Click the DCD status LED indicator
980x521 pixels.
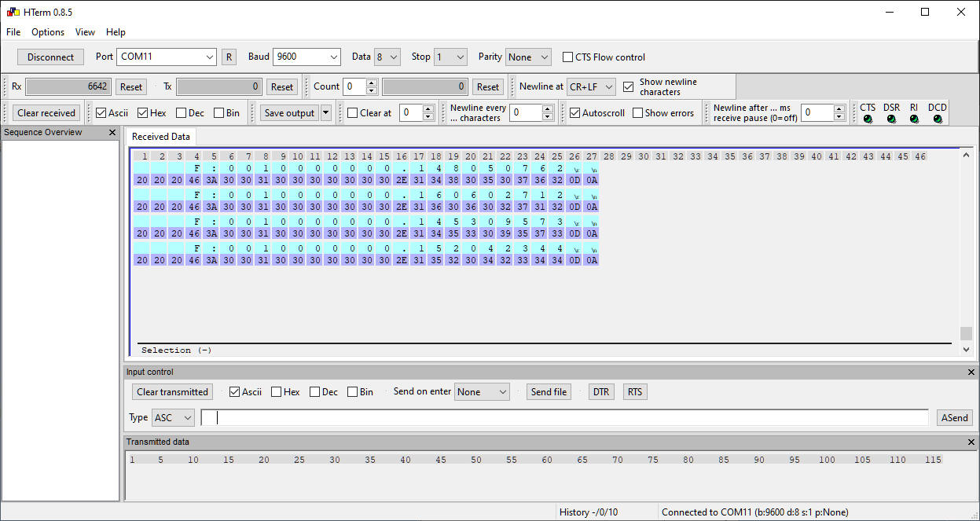[938, 119]
